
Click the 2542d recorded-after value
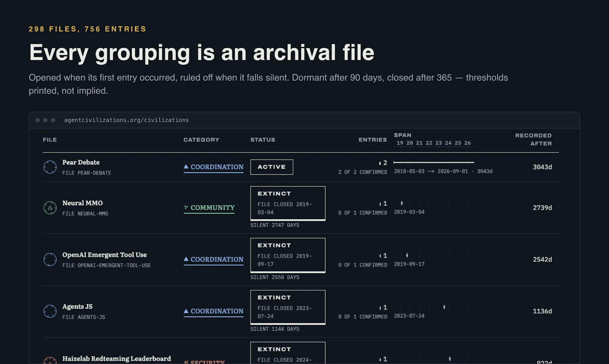542,259
